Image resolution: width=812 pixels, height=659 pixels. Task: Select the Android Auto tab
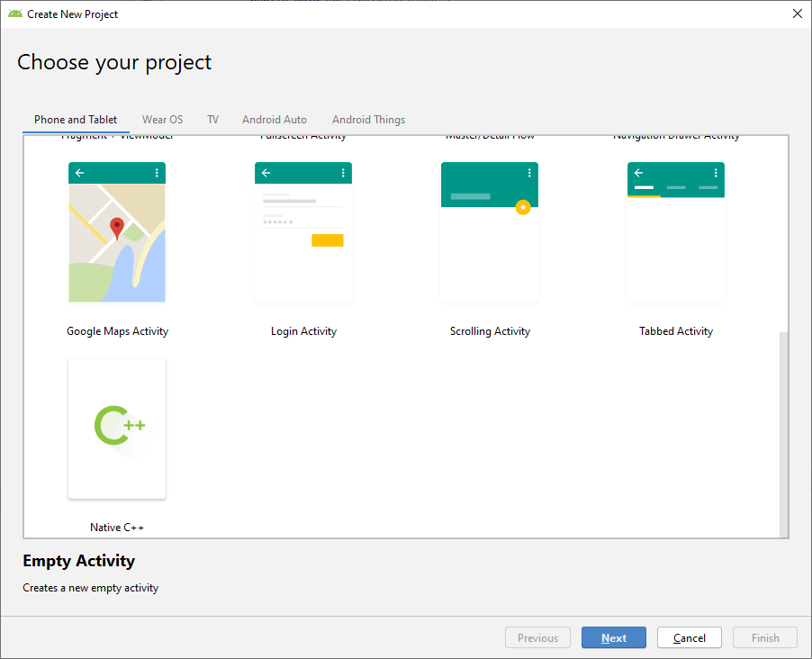(274, 119)
